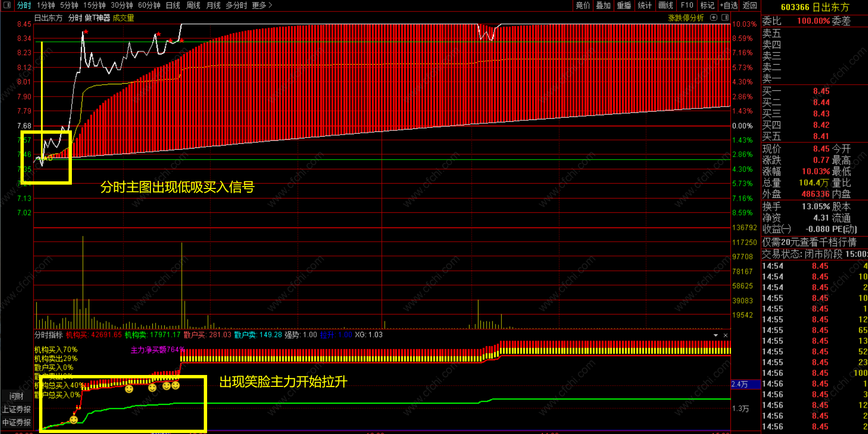The image size is (868, 434).
Task: Click the first smiley face signal marker
Action: pos(73,420)
